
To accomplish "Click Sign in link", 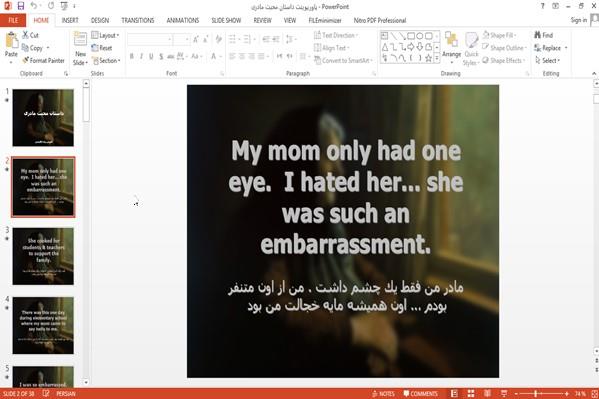I will pyautogui.click(x=578, y=20).
